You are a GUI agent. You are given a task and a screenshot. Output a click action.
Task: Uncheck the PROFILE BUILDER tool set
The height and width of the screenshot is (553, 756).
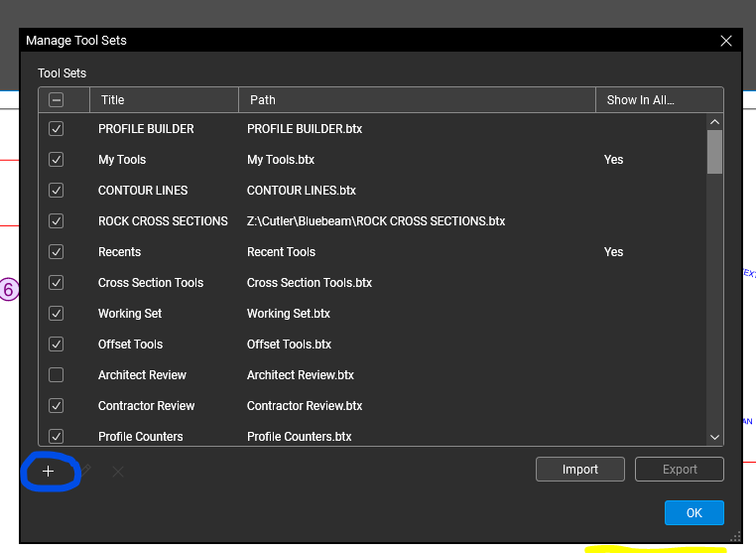[56, 129]
